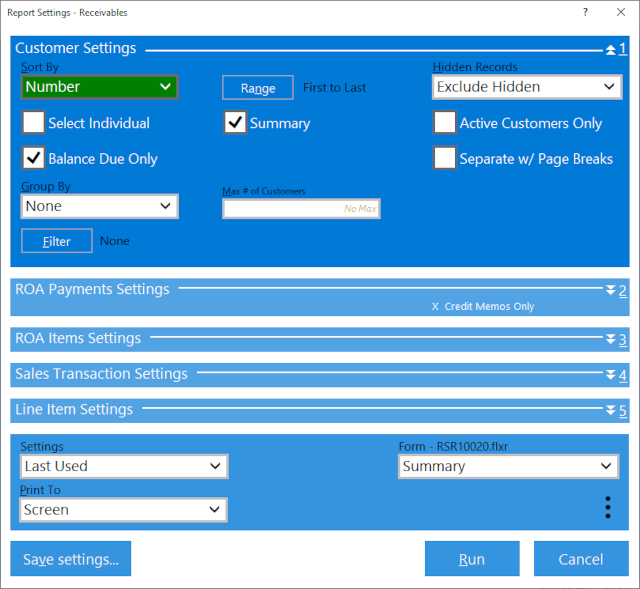This screenshot has height=589, width=640.
Task: Click the Range button
Action: 258,88
